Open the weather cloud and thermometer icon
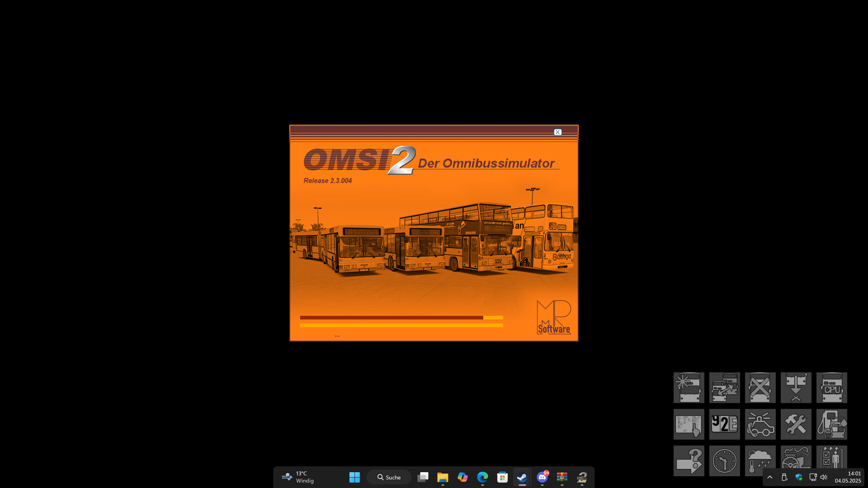The image size is (868, 488). point(760,460)
